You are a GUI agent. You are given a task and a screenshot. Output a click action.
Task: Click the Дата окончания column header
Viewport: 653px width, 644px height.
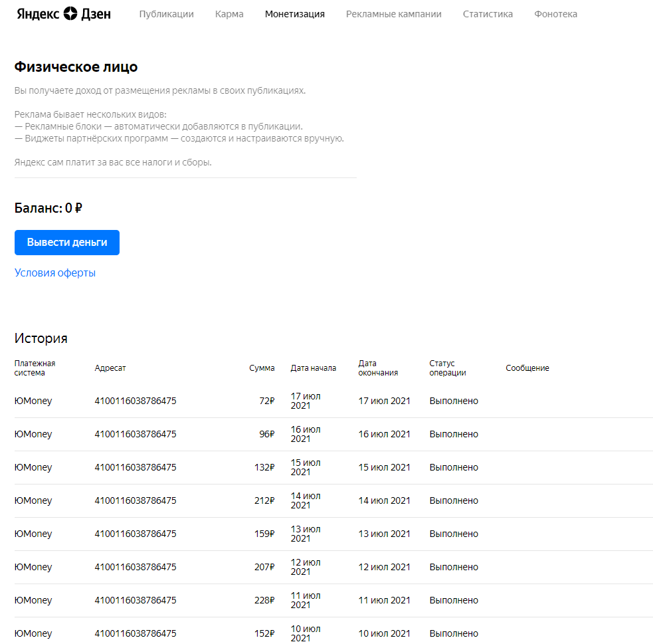point(378,368)
